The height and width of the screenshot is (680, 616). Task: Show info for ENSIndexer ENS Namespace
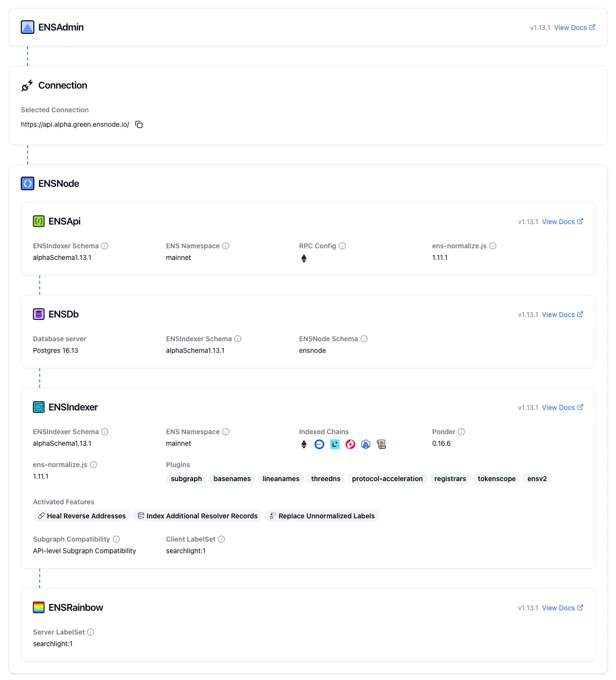click(x=225, y=432)
